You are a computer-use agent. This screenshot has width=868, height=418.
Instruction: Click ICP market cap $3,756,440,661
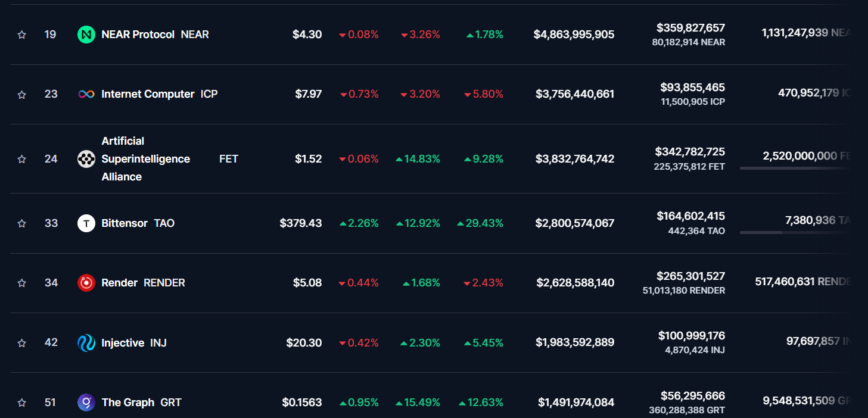point(575,94)
